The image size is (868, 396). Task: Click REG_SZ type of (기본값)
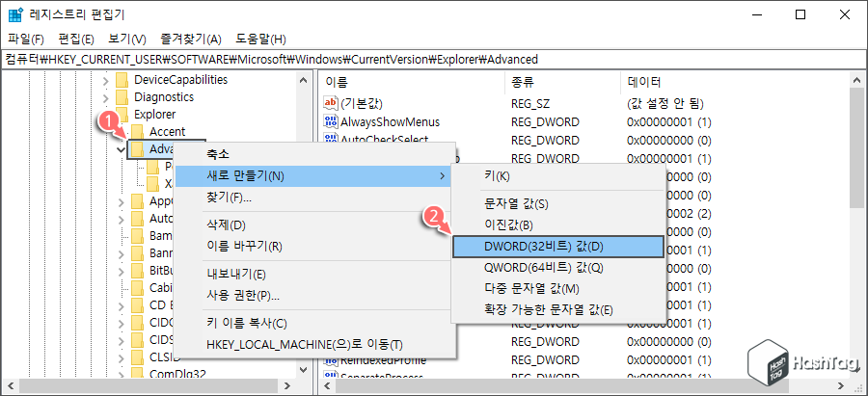point(530,103)
